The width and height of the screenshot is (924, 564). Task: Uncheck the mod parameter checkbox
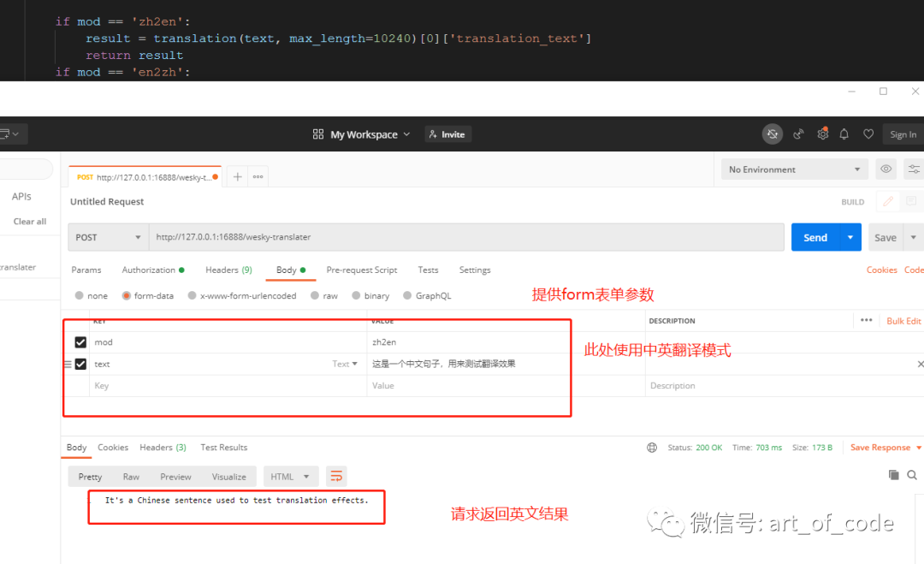tap(80, 342)
